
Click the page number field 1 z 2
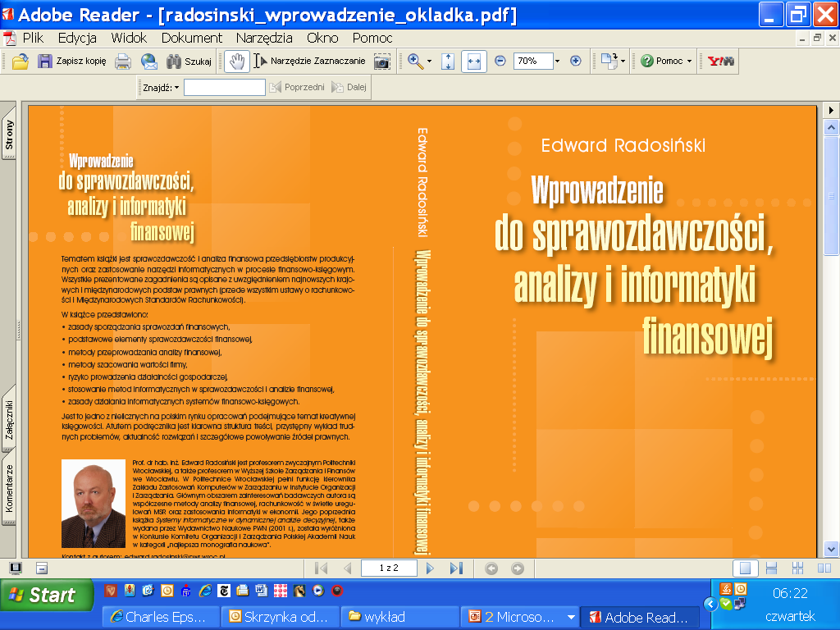click(x=389, y=568)
